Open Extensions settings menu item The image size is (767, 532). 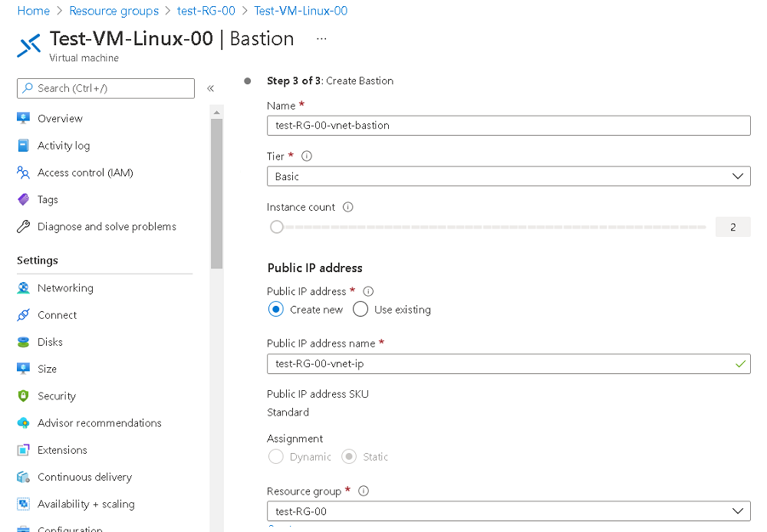62,450
